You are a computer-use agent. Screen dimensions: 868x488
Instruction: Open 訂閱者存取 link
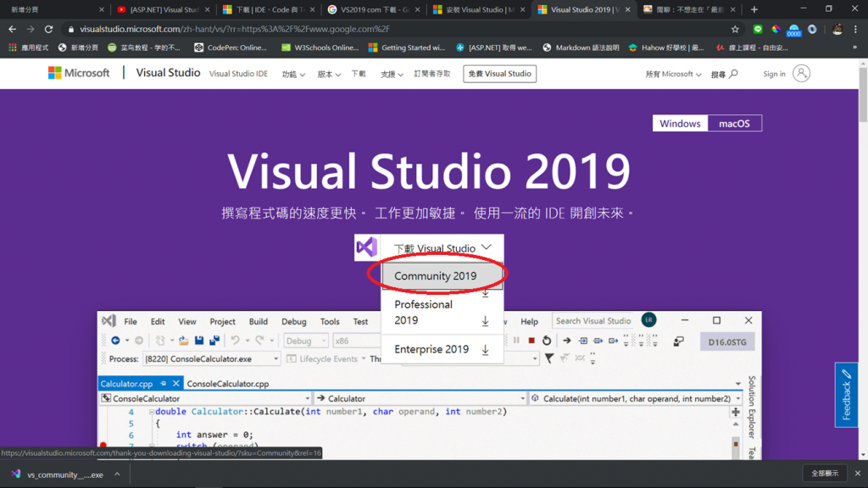point(432,74)
